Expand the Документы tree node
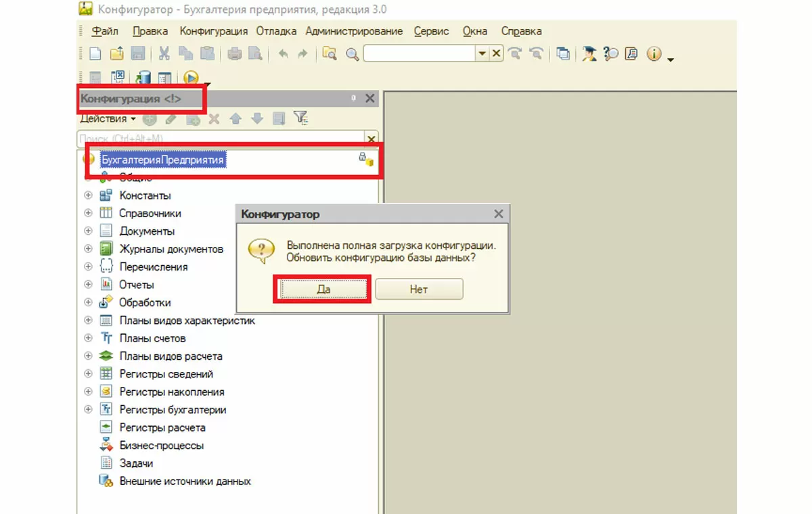The width and height of the screenshot is (812, 514). pos(88,231)
